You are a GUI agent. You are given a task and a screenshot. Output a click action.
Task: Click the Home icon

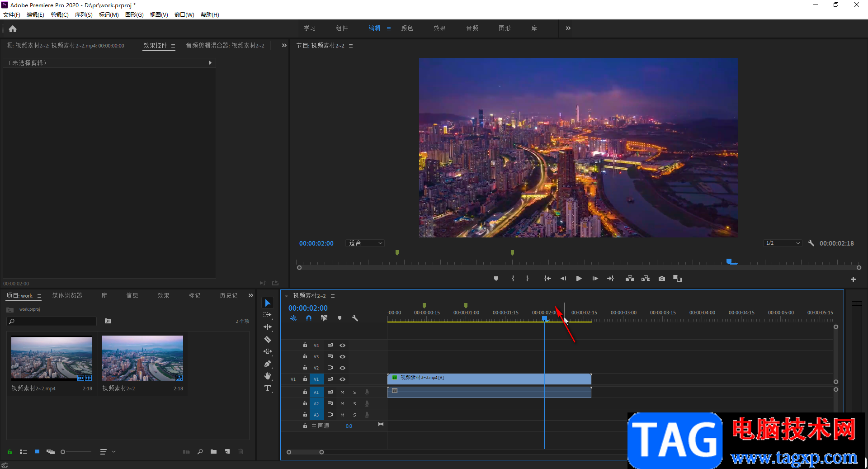pyautogui.click(x=13, y=28)
